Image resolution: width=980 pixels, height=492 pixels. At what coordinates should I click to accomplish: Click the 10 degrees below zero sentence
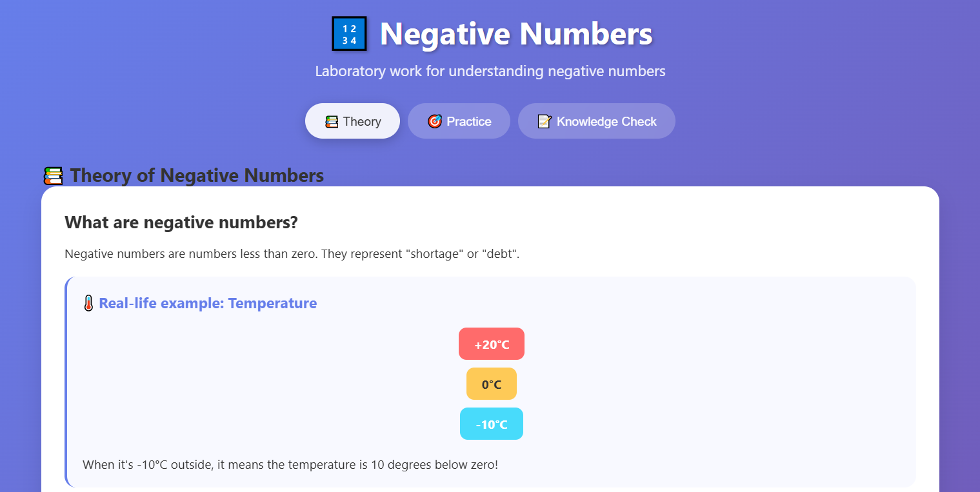tap(290, 464)
